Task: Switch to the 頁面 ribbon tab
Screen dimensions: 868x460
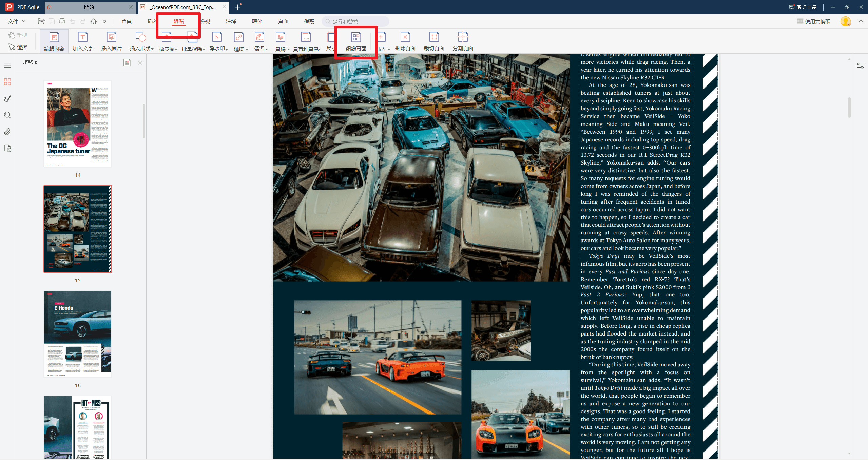Action: pyautogui.click(x=283, y=21)
